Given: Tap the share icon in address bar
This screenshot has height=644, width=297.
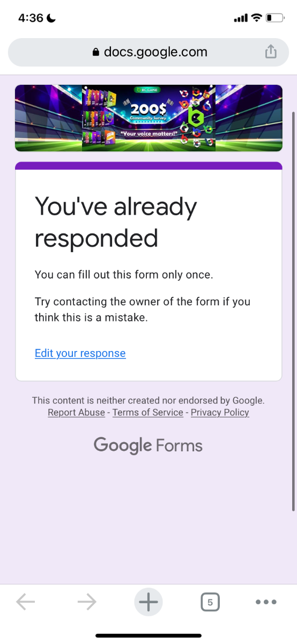Looking at the screenshot, I should tap(271, 52).
